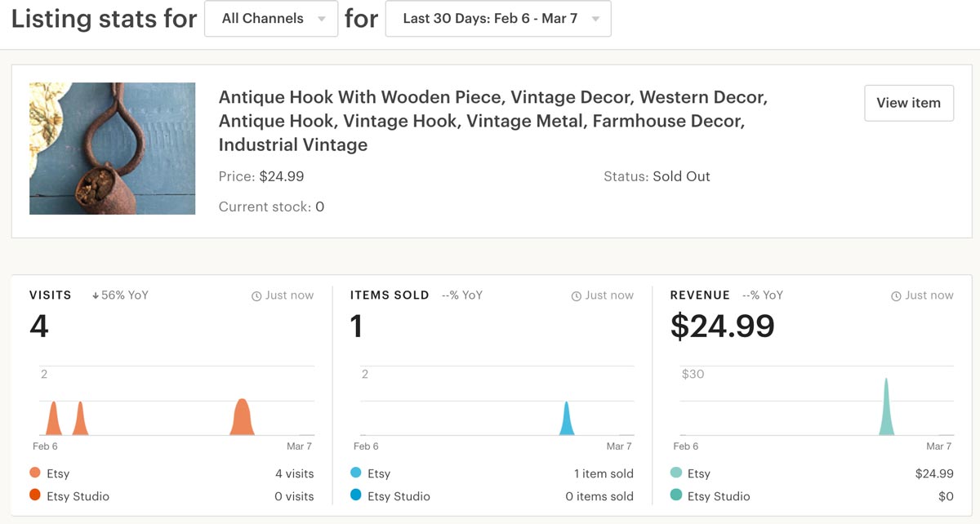Click the blue peak in Items Sold chart
Image resolution: width=980 pixels, height=524 pixels.
567,420
